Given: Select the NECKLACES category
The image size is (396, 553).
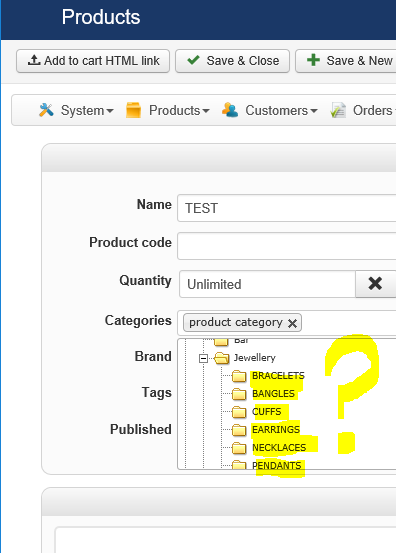Looking at the screenshot, I should pos(279,448).
